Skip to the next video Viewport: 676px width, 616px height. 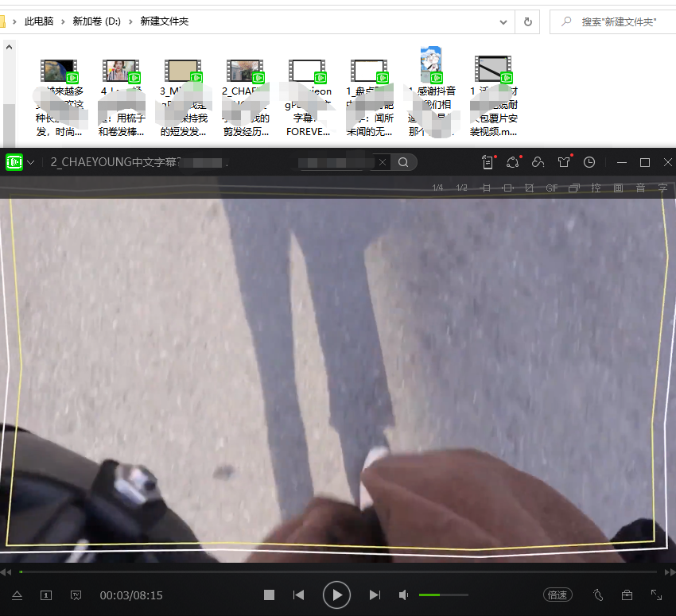(x=375, y=595)
